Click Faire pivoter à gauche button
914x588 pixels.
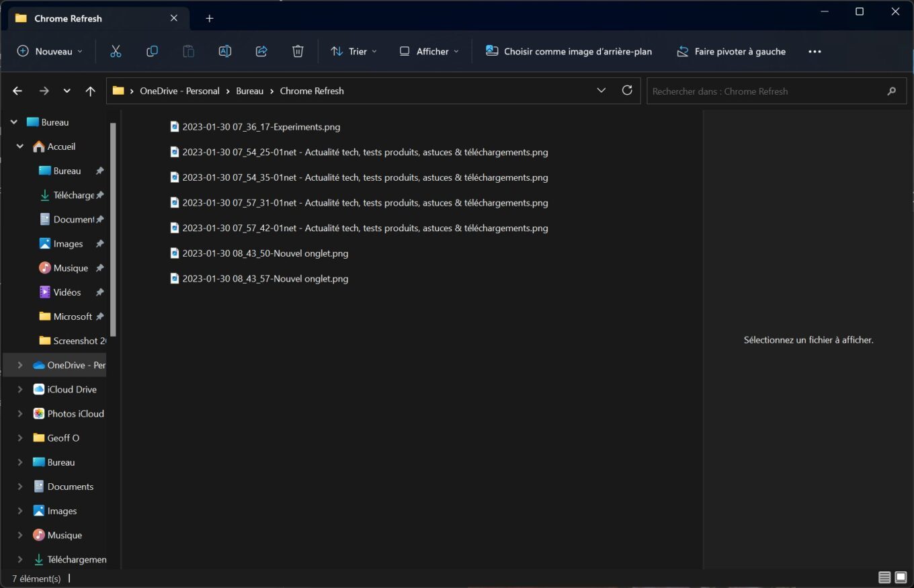[731, 51]
